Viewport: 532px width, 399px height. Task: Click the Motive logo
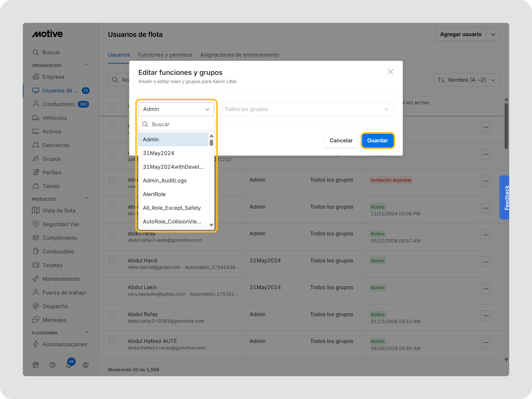(47, 34)
